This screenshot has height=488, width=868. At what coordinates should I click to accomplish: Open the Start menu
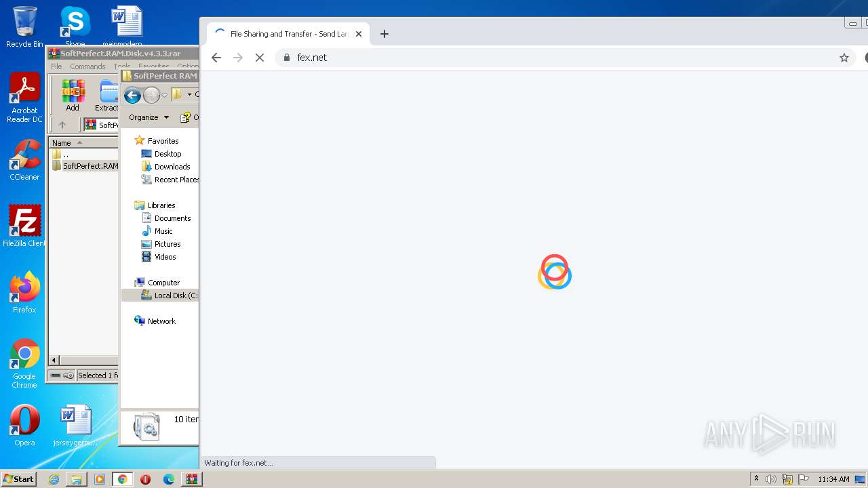(18, 479)
